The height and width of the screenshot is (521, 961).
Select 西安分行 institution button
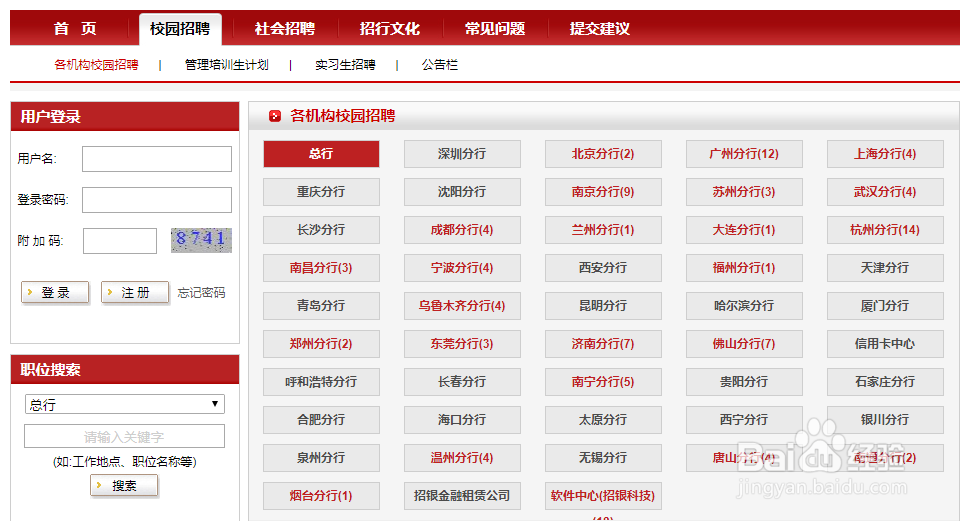click(x=603, y=268)
